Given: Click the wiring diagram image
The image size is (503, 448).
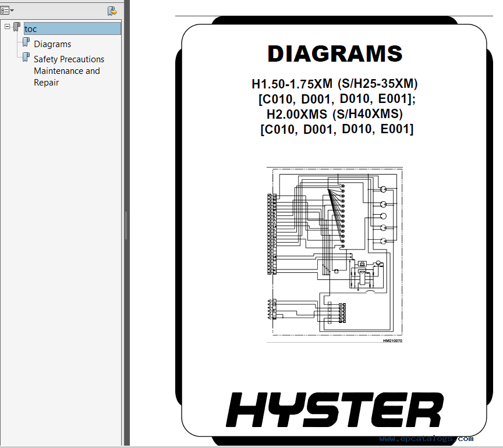Looking at the screenshot, I should 335,255.
